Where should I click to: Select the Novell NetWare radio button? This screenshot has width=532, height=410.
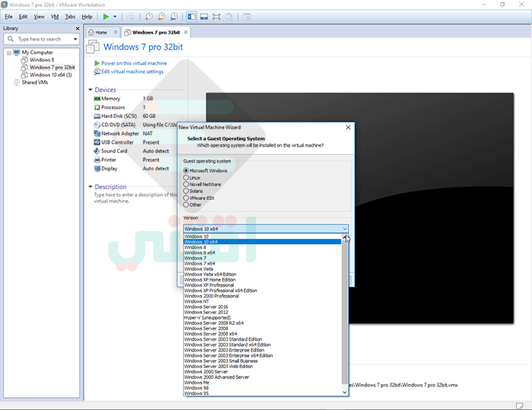tap(186, 184)
